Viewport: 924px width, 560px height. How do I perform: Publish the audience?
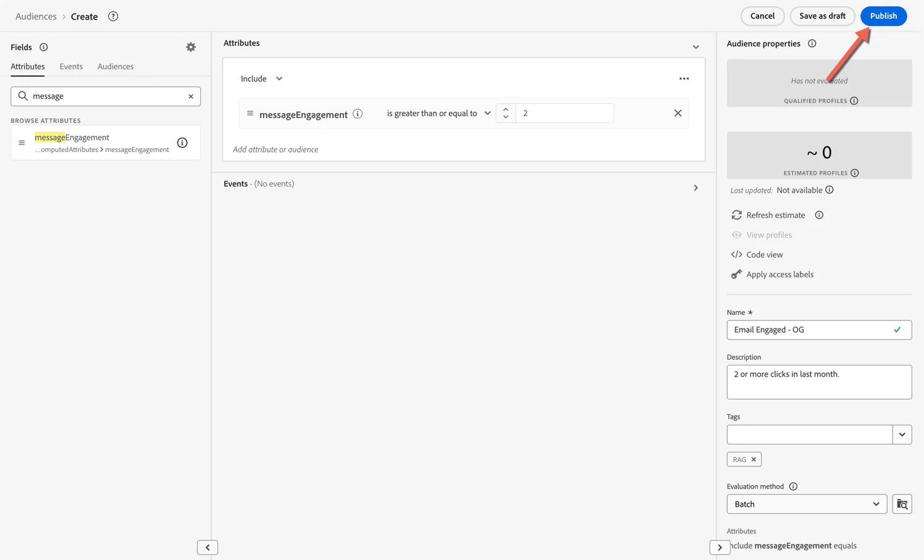883,16
